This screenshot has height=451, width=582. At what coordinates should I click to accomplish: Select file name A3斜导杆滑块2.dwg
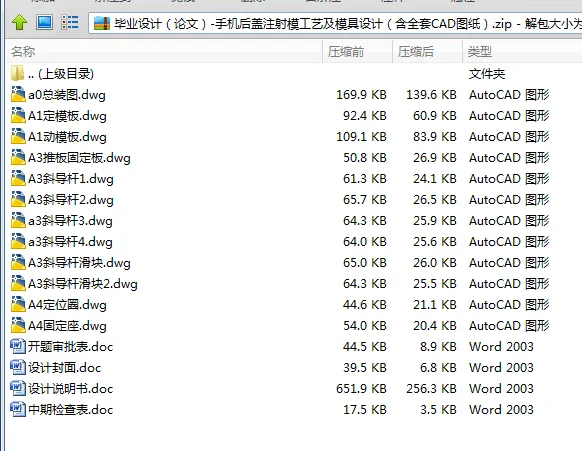click(83, 284)
